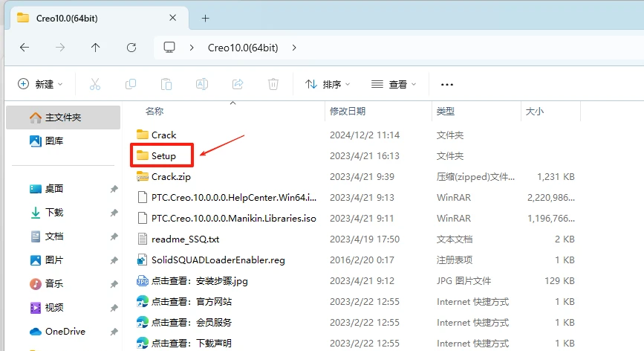The width and height of the screenshot is (644, 351).
Task: Click the pin icon next to 下载
Action: (x=114, y=213)
